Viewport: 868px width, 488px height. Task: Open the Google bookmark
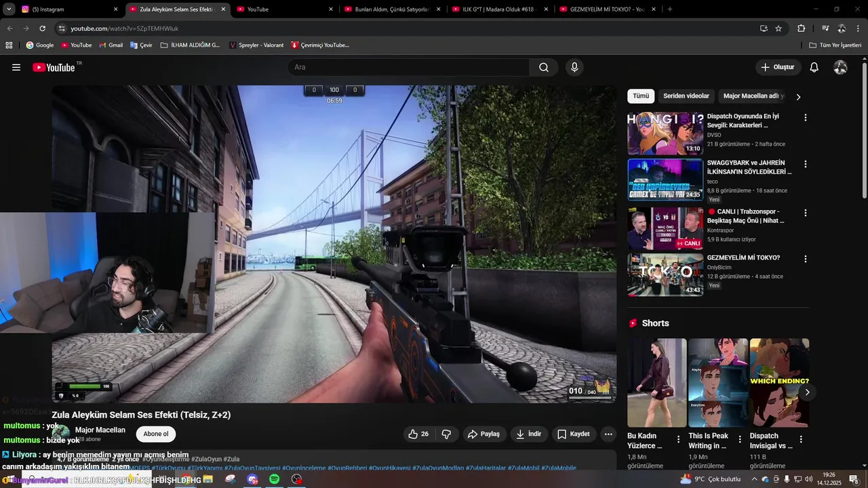40,45
